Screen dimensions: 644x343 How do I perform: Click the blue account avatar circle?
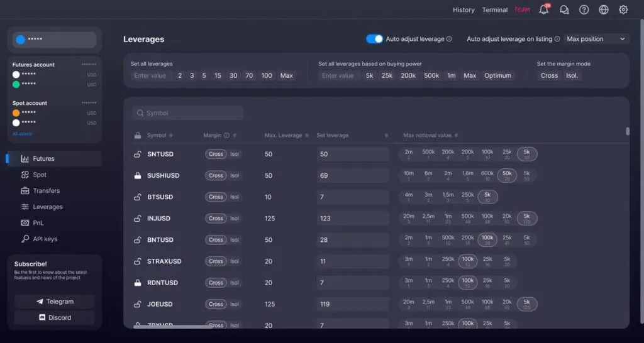(21, 40)
